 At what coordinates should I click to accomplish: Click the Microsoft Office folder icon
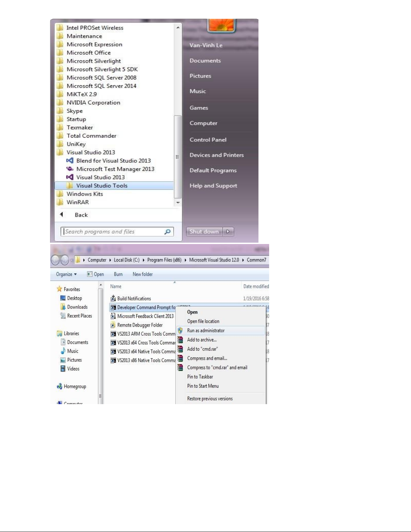coord(60,52)
